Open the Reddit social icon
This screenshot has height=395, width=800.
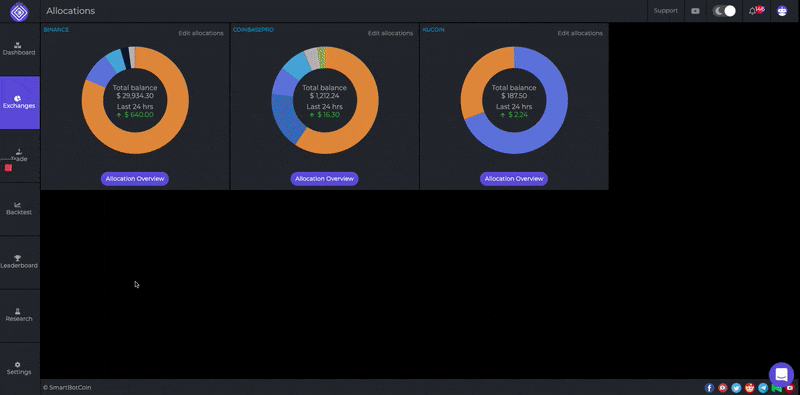pos(749,388)
